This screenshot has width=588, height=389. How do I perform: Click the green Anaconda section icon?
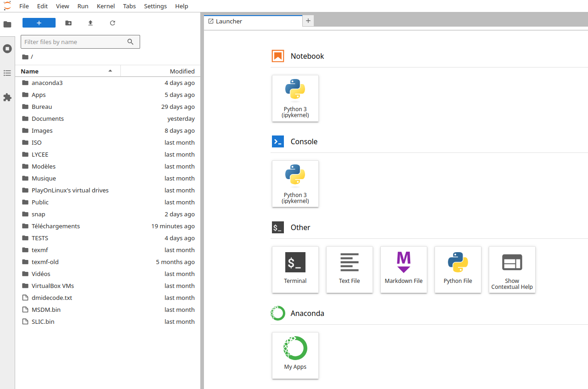[278, 313]
